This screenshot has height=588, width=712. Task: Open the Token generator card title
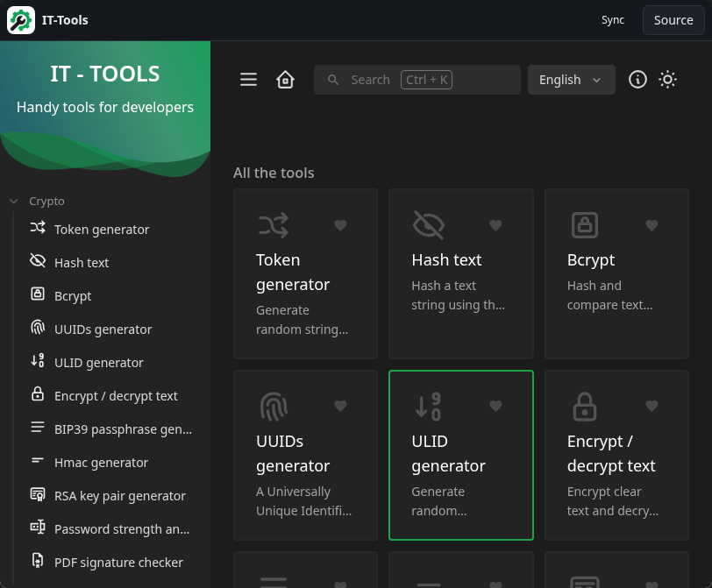click(x=293, y=273)
